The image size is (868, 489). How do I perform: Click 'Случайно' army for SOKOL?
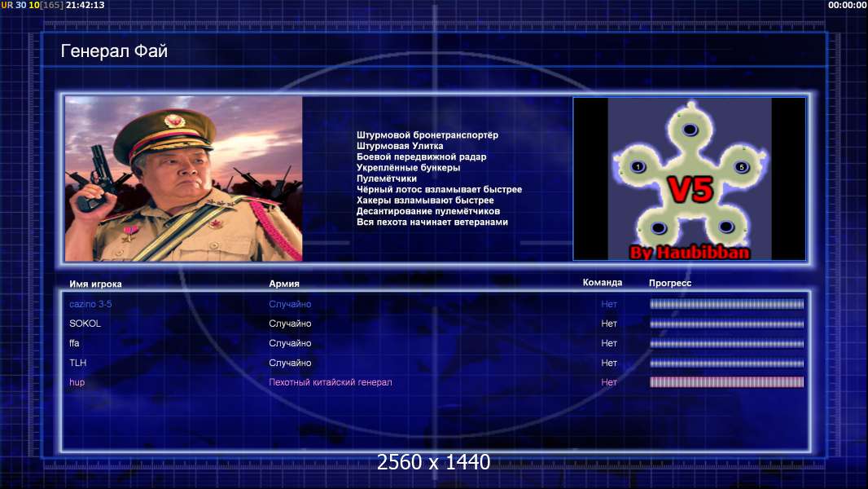coord(290,324)
